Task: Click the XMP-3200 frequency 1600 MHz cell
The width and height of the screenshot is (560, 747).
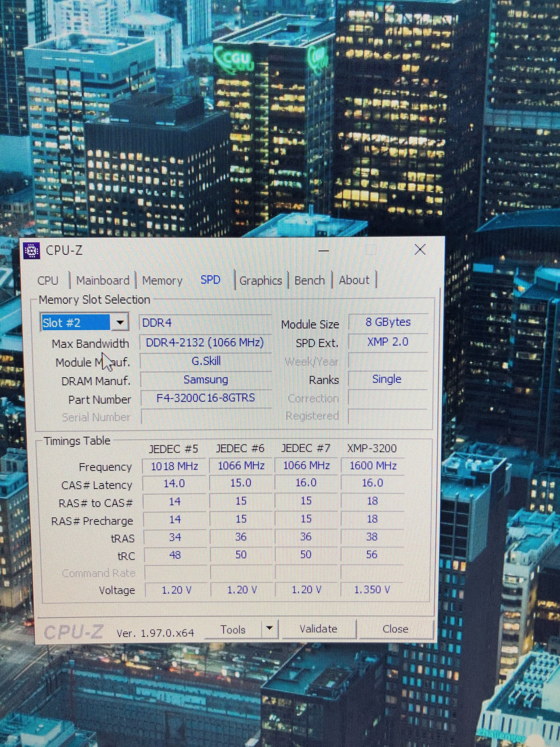Action: click(x=373, y=466)
